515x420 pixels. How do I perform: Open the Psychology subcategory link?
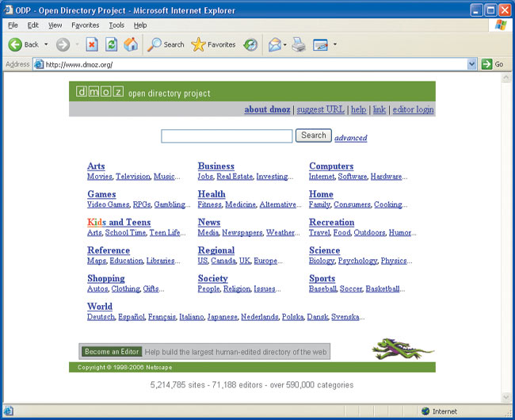click(x=357, y=261)
